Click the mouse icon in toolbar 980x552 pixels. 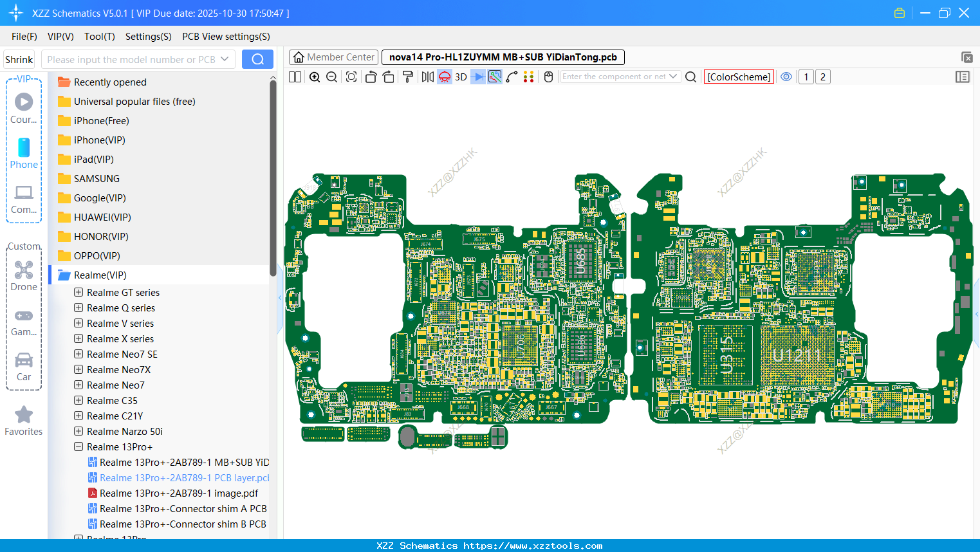point(549,77)
